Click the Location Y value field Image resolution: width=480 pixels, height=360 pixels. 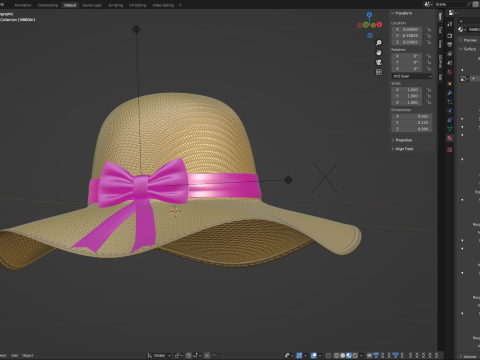pyautogui.click(x=407, y=36)
